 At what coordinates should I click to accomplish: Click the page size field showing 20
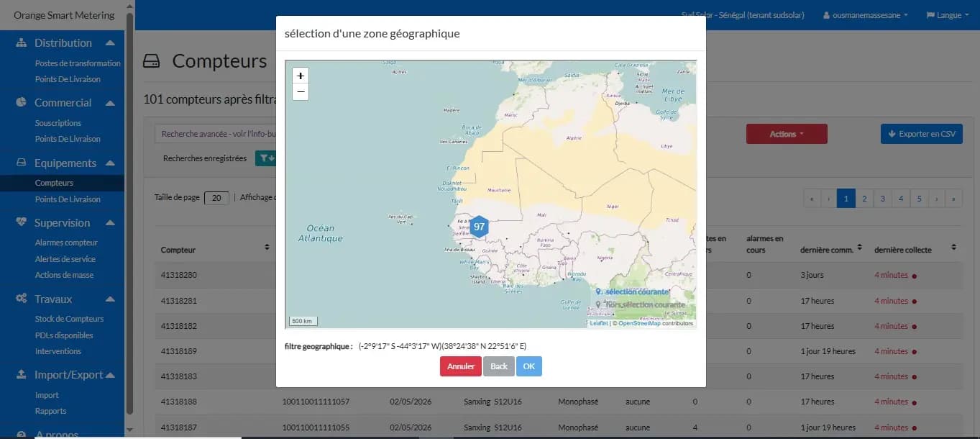[x=216, y=198]
